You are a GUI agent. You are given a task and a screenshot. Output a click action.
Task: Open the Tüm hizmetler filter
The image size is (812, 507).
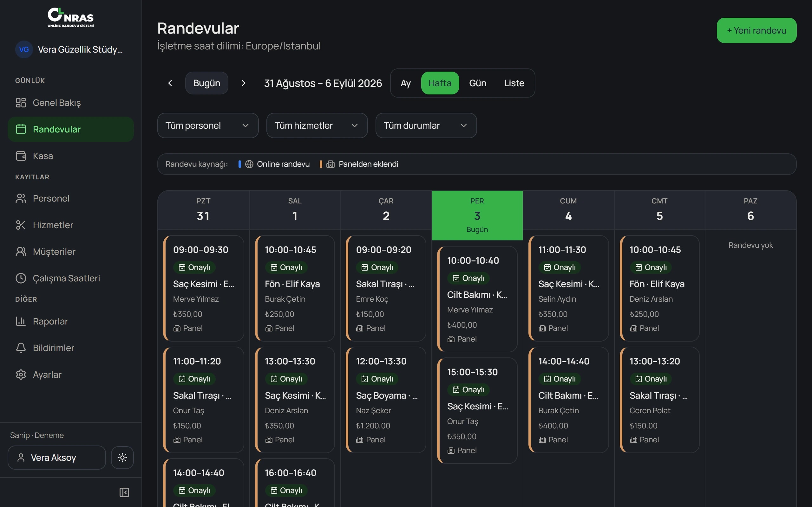coord(317,125)
